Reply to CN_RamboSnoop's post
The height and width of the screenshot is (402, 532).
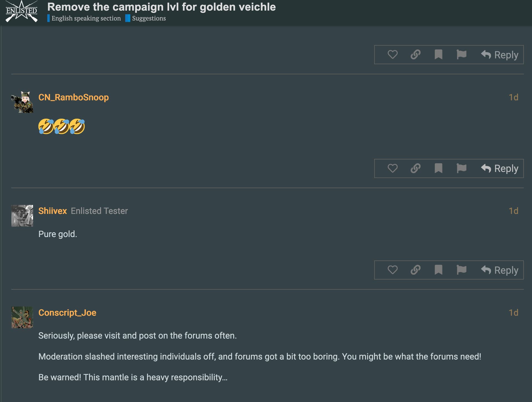(500, 168)
